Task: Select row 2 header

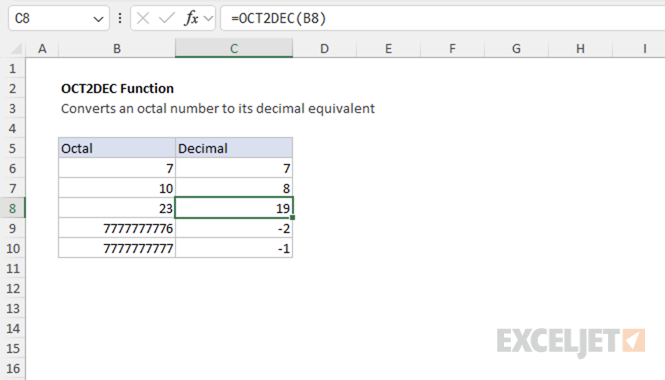Action: tap(13, 88)
